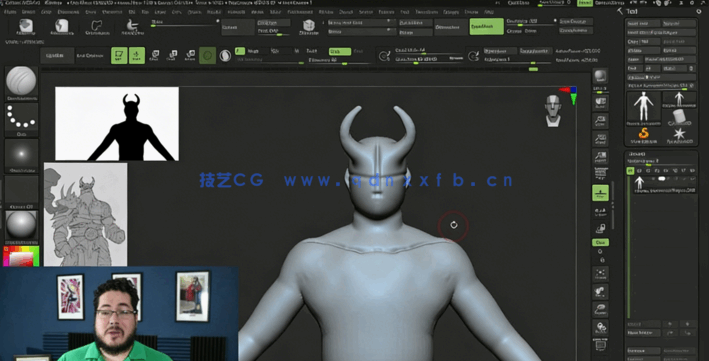This screenshot has width=709, height=361.
Task: Click the Zoom3D icon in right shelf
Action: 600,309
